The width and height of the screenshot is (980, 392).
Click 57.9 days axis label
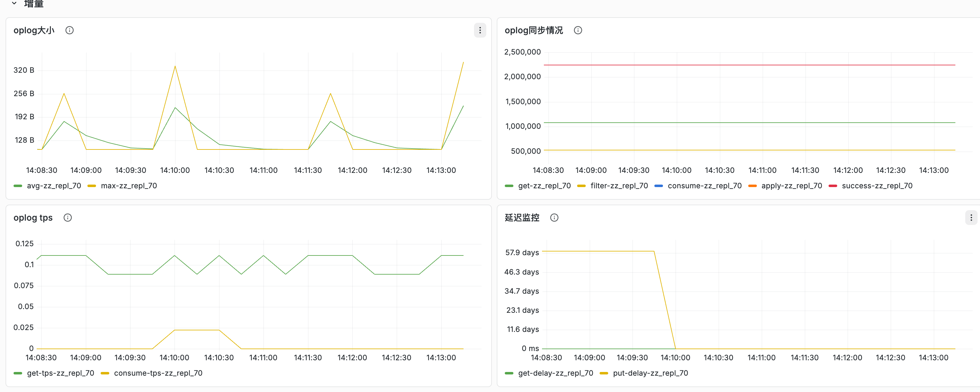tap(522, 253)
